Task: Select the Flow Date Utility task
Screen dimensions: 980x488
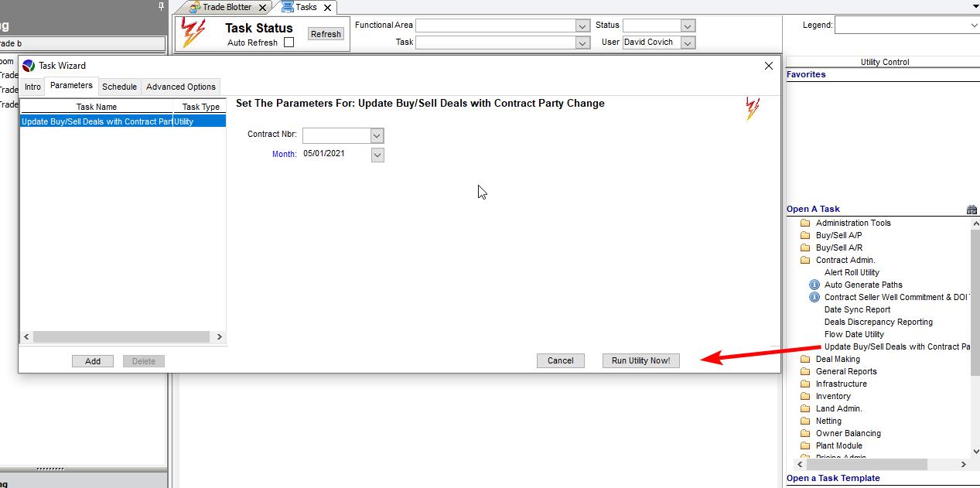Action: [x=854, y=334]
